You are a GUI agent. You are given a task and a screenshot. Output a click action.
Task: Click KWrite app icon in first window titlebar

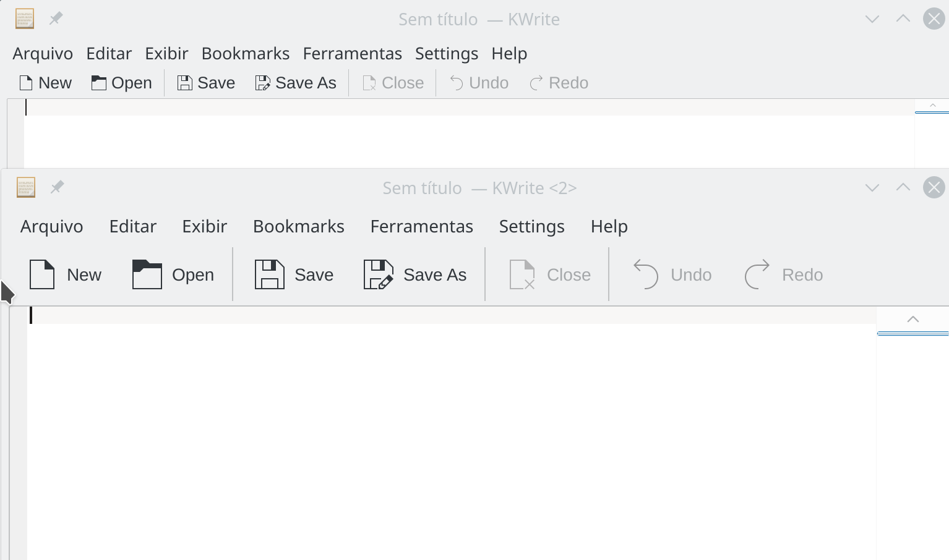tap(25, 19)
